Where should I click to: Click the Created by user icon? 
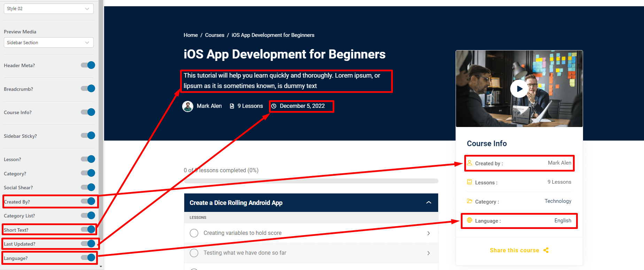[470, 163]
